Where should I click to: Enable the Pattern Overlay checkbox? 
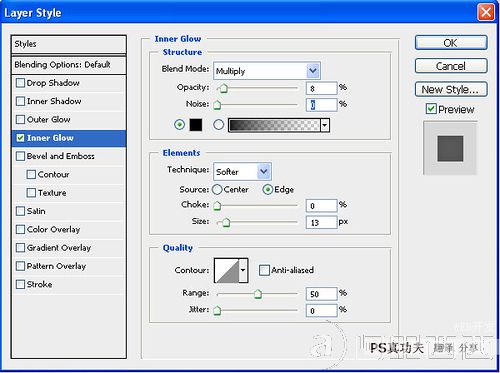(20, 266)
